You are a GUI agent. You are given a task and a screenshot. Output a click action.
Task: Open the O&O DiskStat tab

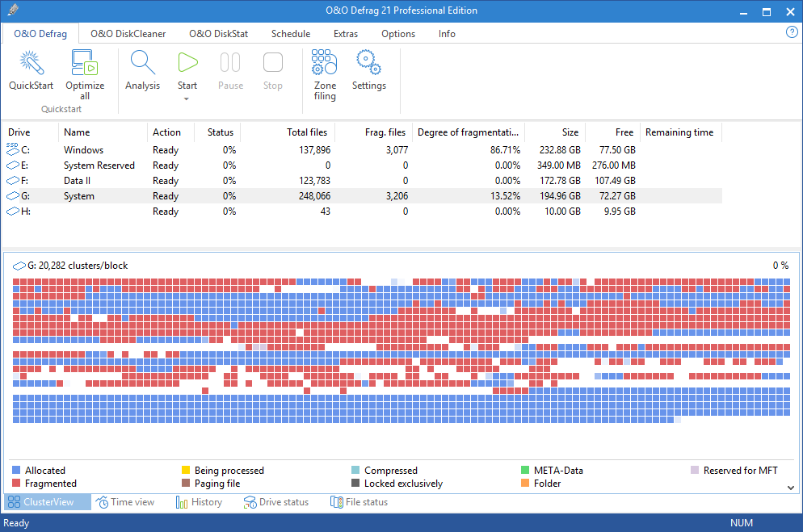coord(218,34)
